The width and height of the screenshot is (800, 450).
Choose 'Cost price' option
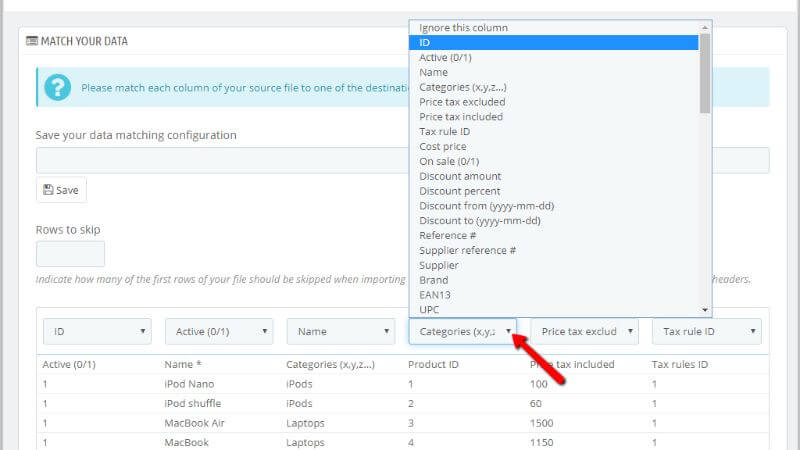(554, 146)
